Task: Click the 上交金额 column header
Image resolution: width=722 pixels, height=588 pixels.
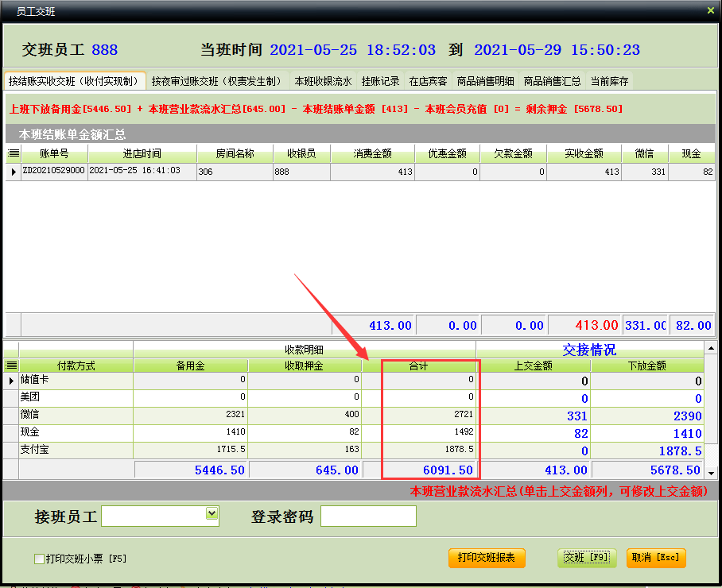Action: (534, 366)
